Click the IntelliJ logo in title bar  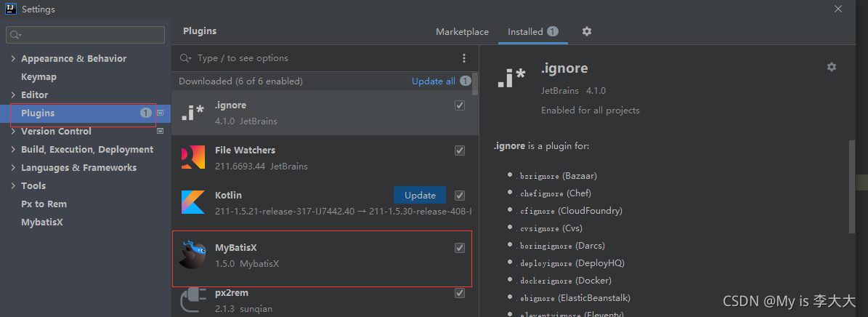tap(10, 9)
